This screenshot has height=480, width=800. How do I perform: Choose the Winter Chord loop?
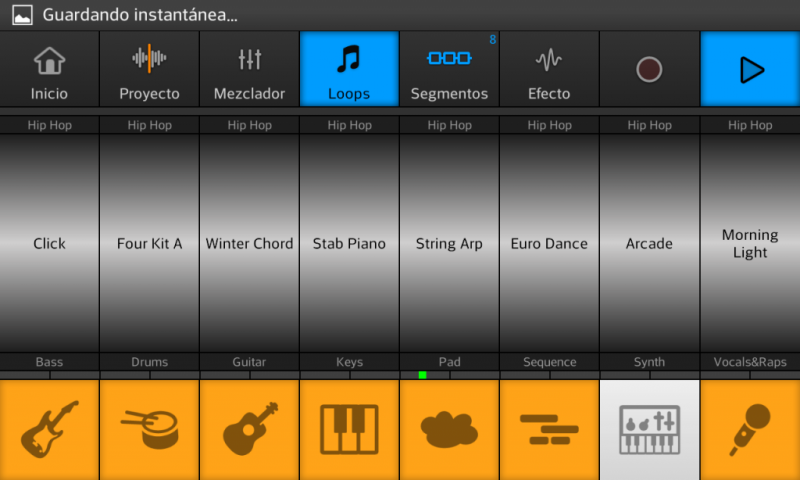(x=249, y=243)
